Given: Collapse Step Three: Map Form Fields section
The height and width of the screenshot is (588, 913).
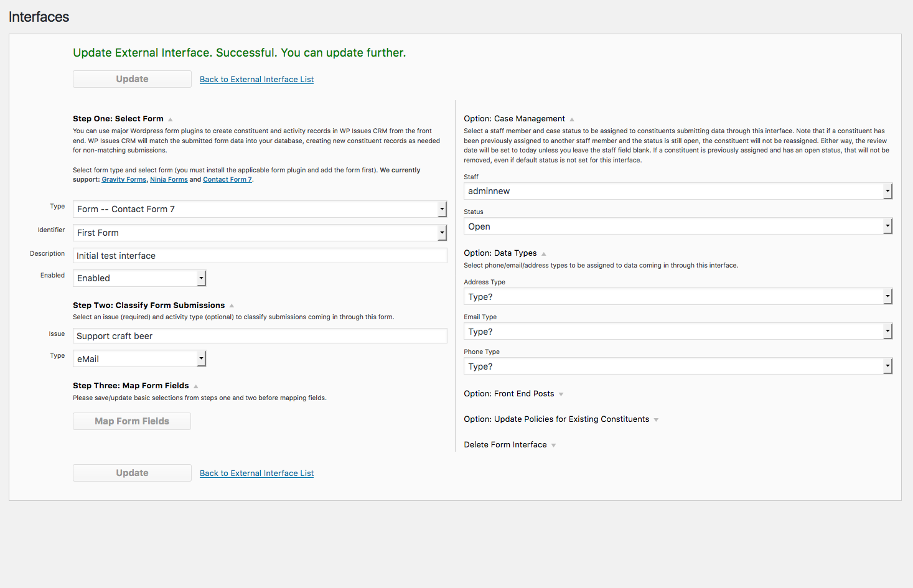Looking at the screenshot, I should (195, 386).
